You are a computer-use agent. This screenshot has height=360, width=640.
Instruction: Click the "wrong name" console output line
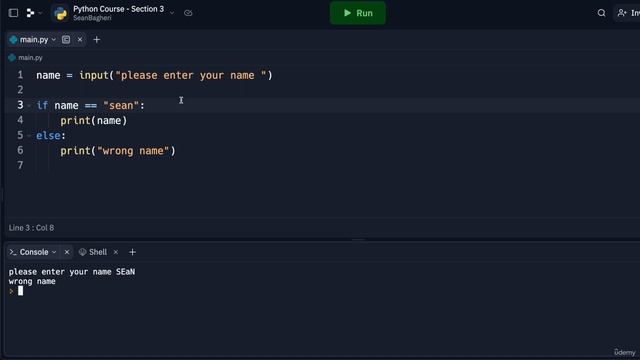pos(32,281)
